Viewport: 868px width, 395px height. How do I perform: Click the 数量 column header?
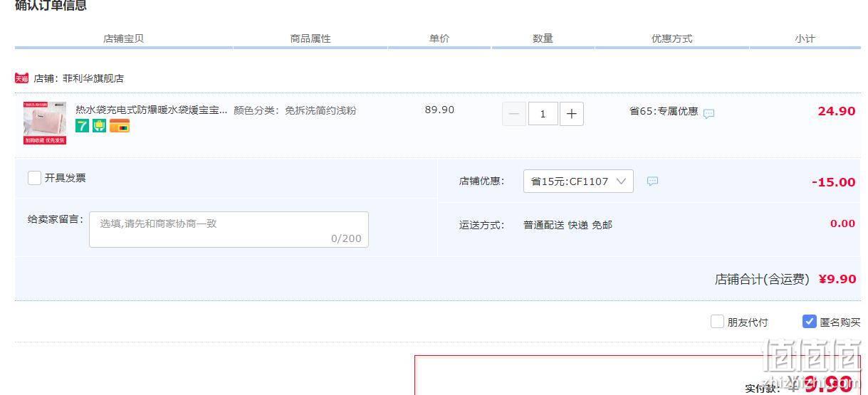(543, 38)
